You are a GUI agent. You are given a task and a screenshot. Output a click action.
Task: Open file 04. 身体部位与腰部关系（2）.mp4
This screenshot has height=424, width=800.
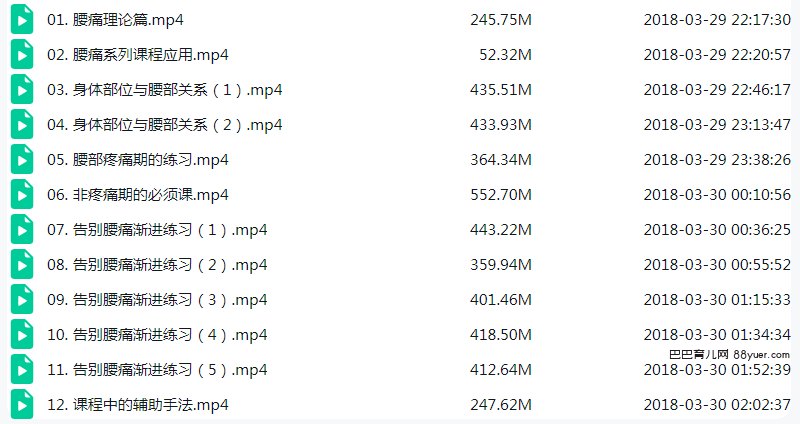(165, 125)
